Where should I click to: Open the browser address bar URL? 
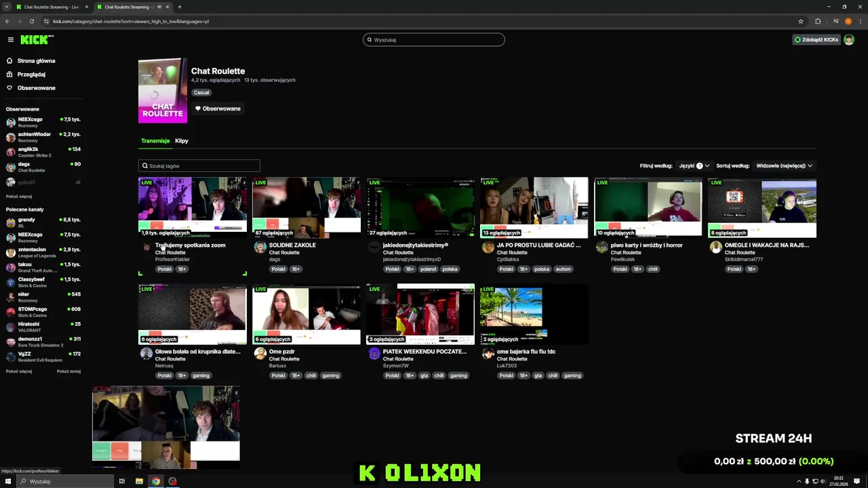[131, 21]
